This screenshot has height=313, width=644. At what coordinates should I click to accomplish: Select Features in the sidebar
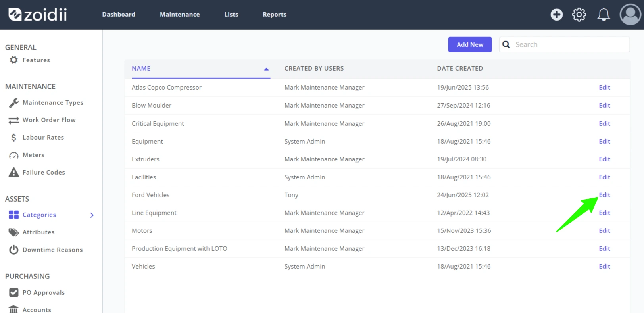[x=36, y=60]
